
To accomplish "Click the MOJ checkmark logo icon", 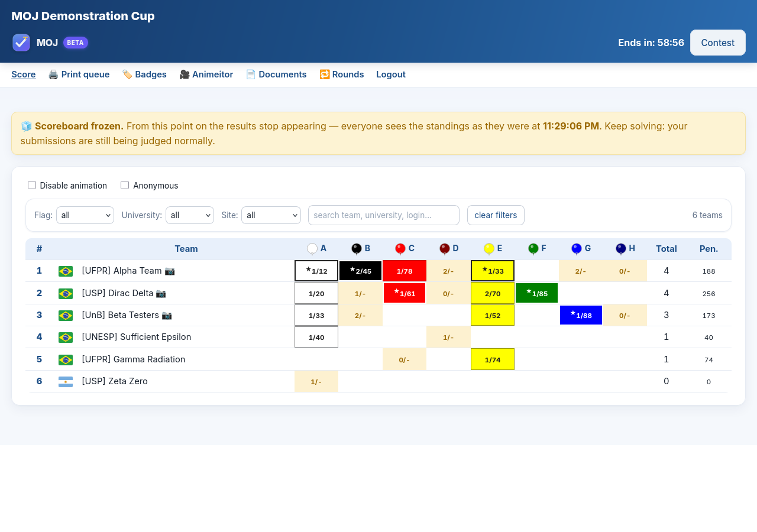I will coord(21,43).
